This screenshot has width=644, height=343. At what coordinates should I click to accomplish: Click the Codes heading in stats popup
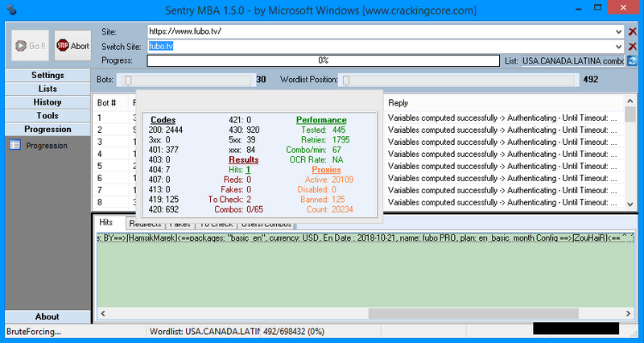pyautogui.click(x=163, y=120)
